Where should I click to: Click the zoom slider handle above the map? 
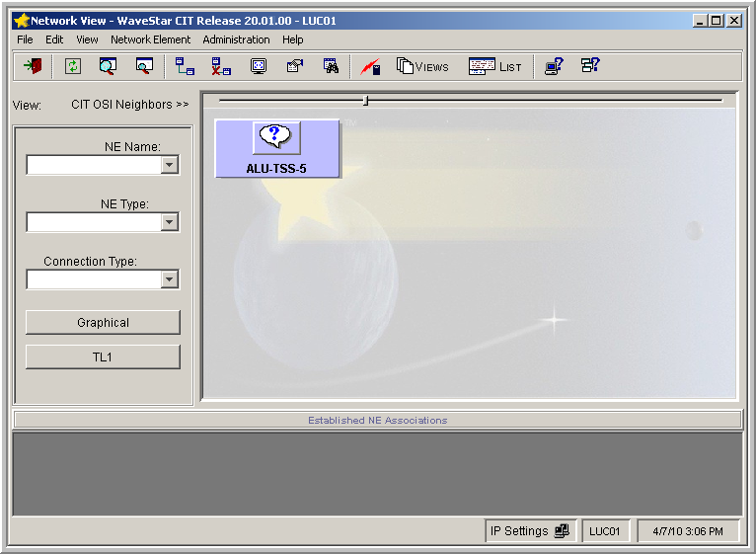pyautogui.click(x=366, y=100)
